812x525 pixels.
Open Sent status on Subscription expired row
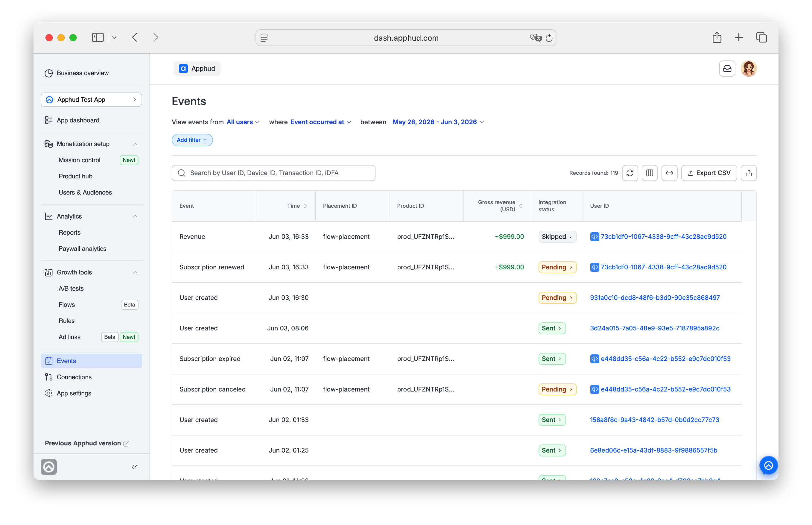click(552, 359)
